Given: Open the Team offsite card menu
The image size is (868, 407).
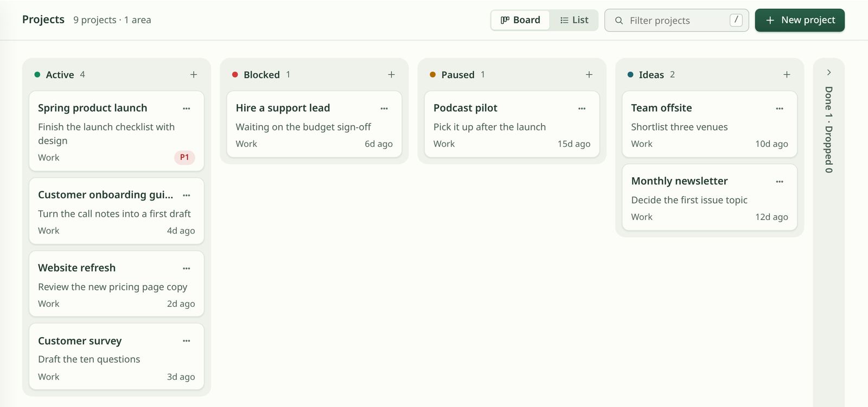Looking at the screenshot, I should click(x=780, y=108).
